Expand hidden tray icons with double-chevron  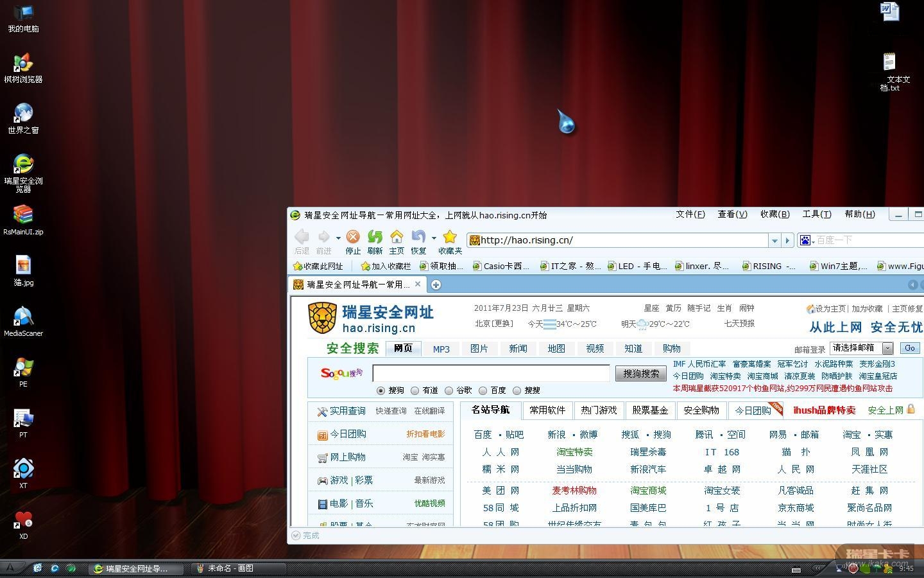click(817, 568)
